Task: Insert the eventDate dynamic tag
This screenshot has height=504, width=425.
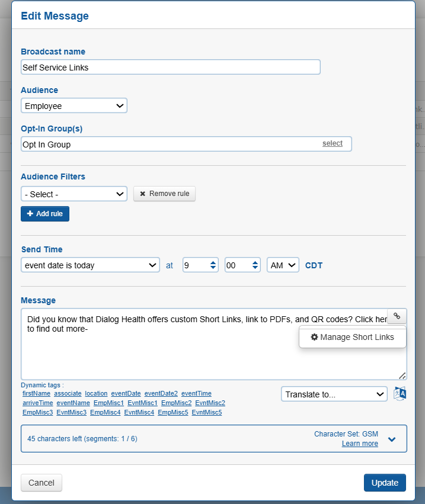Action: pos(126,393)
